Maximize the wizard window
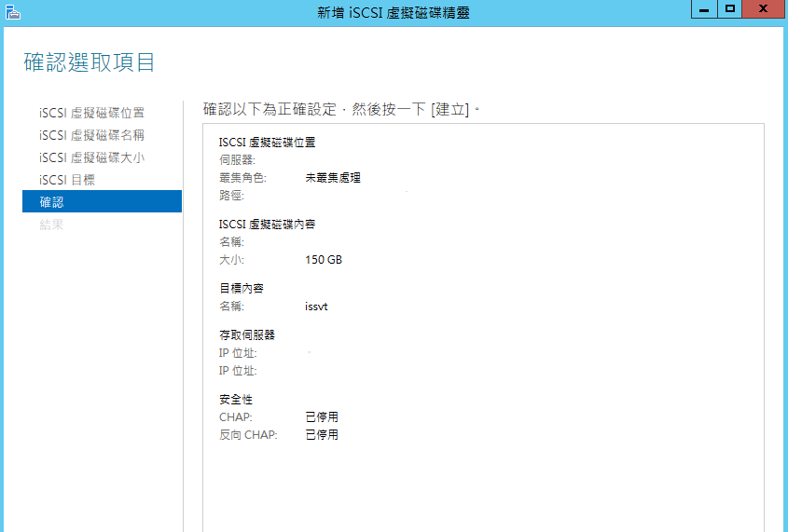 (x=731, y=9)
